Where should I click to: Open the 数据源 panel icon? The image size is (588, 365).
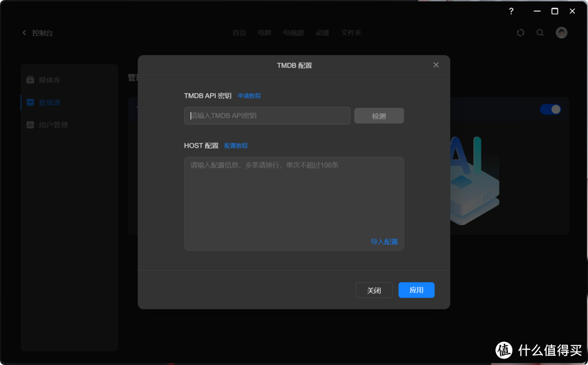pyautogui.click(x=30, y=102)
